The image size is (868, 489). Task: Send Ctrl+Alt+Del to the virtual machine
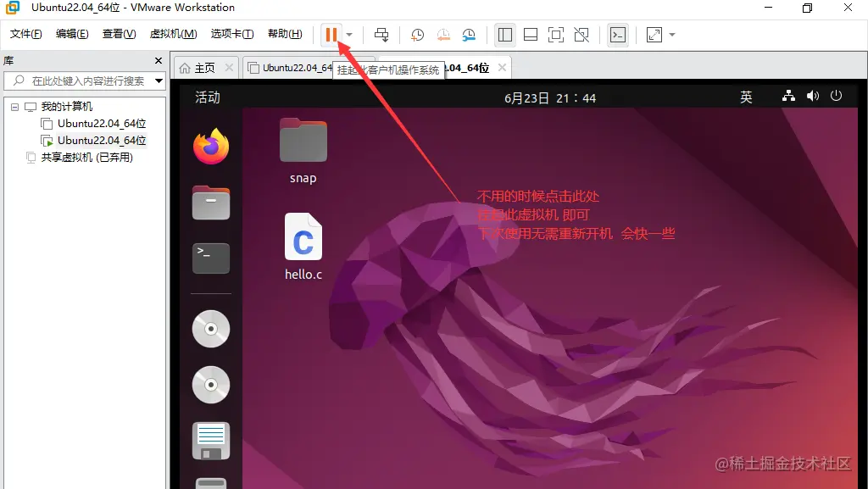tap(381, 35)
